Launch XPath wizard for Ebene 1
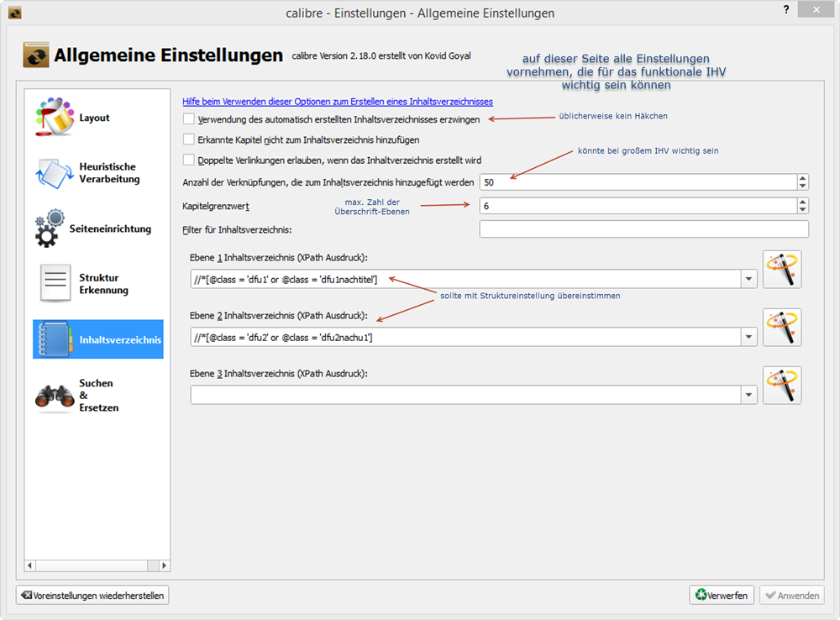Screen dimensions: 840x620 click(x=781, y=270)
